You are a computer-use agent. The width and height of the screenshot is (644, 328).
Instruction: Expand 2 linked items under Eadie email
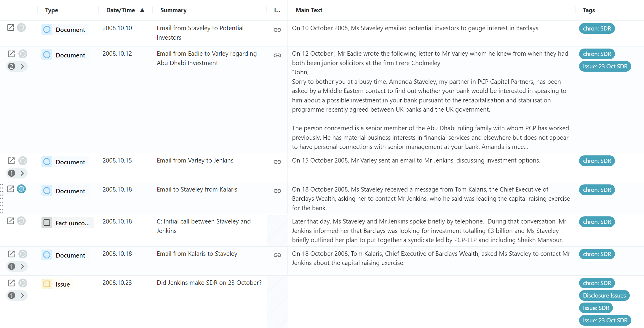pos(17,66)
